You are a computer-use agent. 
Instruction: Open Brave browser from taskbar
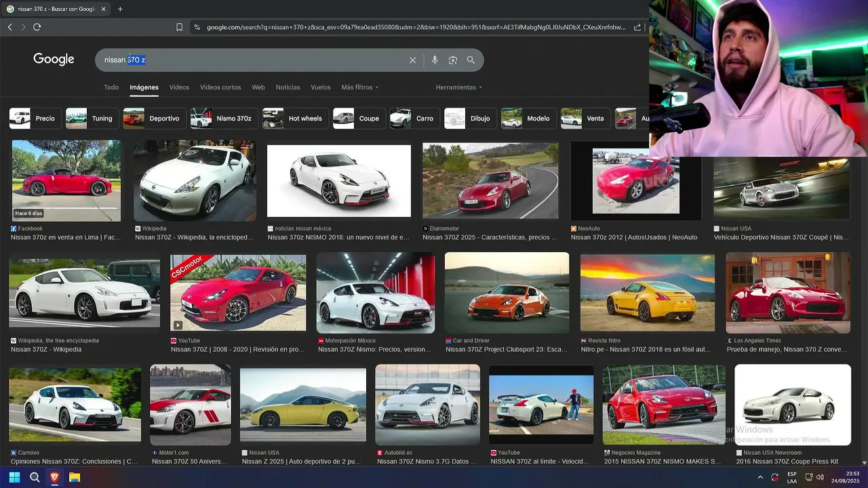(54, 477)
